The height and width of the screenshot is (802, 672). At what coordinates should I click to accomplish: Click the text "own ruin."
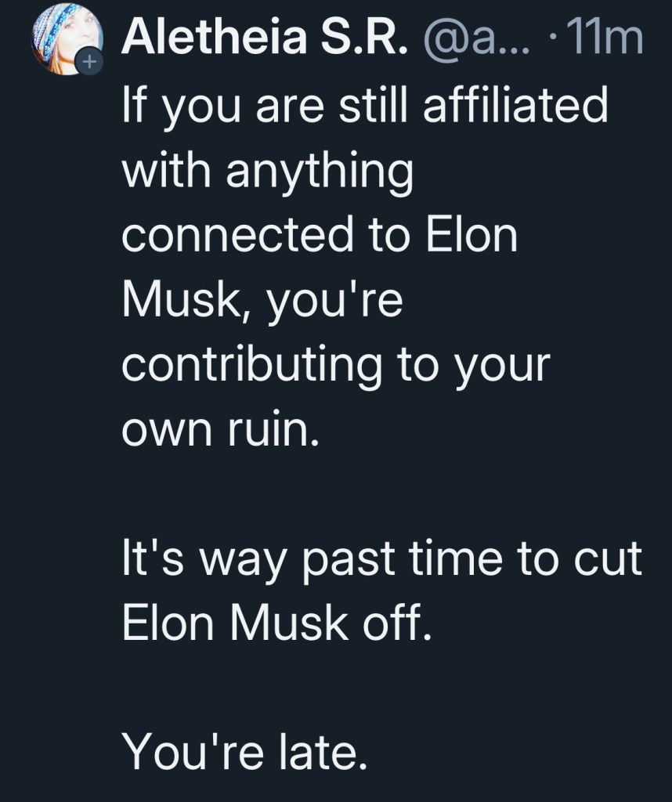point(221,432)
